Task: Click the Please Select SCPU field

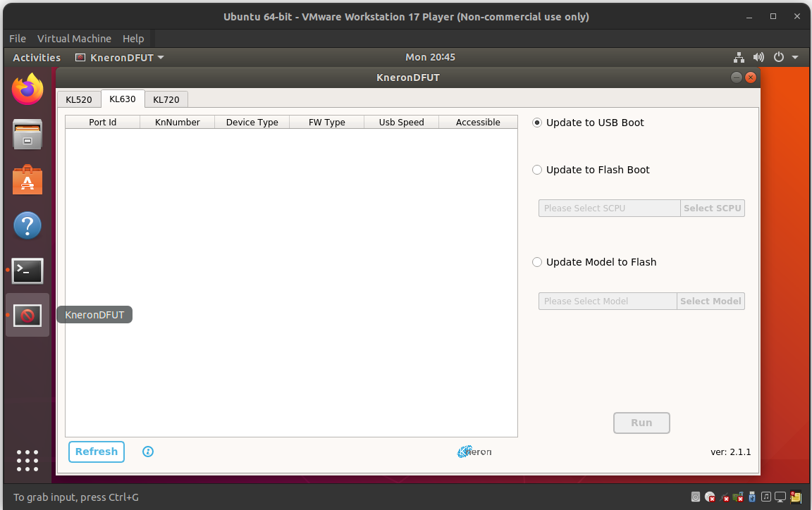Action: tap(610, 208)
